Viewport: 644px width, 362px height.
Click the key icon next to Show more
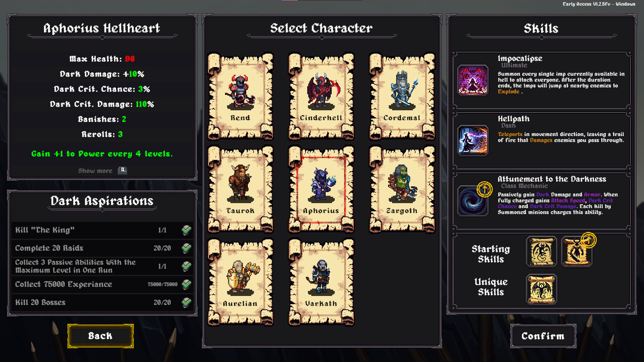(122, 170)
